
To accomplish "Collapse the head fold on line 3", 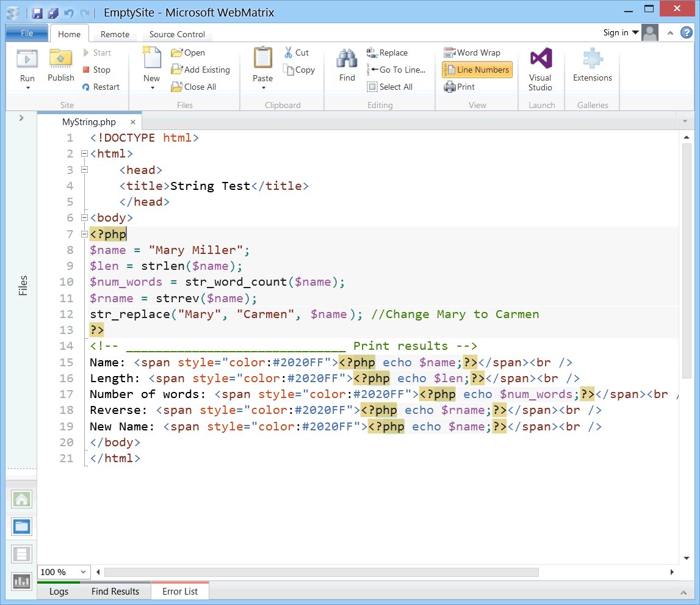I will click(x=84, y=170).
